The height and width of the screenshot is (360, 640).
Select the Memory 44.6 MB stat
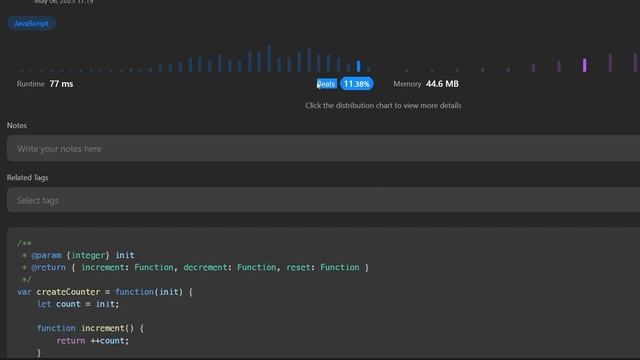tap(426, 84)
